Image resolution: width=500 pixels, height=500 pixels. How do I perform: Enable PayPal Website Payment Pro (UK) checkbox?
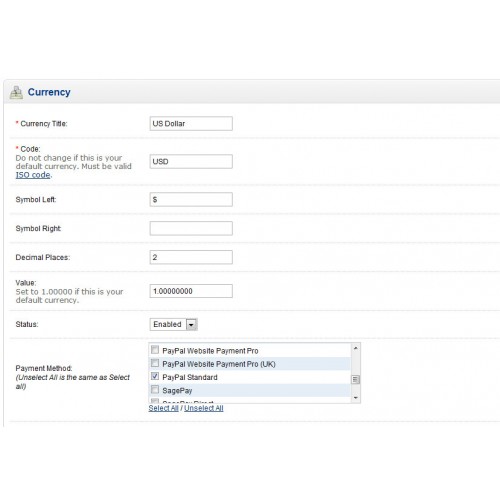pos(155,363)
